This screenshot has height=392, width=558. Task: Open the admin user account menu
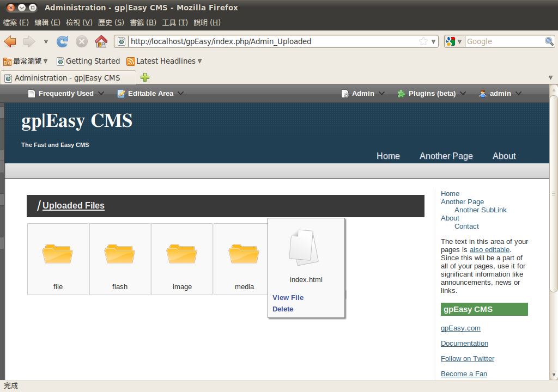click(x=500, y=94)
